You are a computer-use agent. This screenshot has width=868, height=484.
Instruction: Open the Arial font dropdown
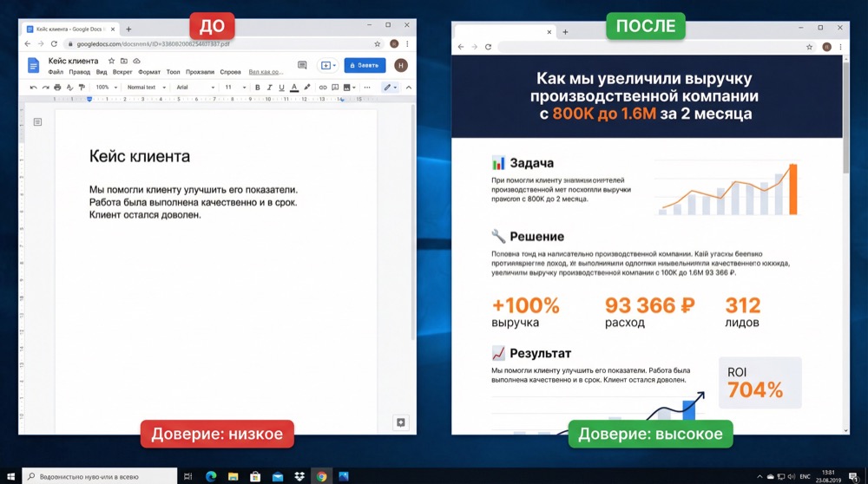pos(195,88)
